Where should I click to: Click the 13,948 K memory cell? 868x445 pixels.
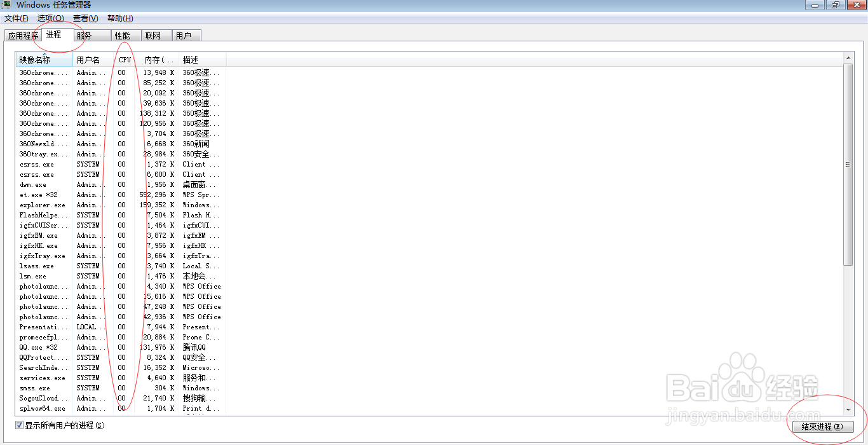click(x=159, y=72)
